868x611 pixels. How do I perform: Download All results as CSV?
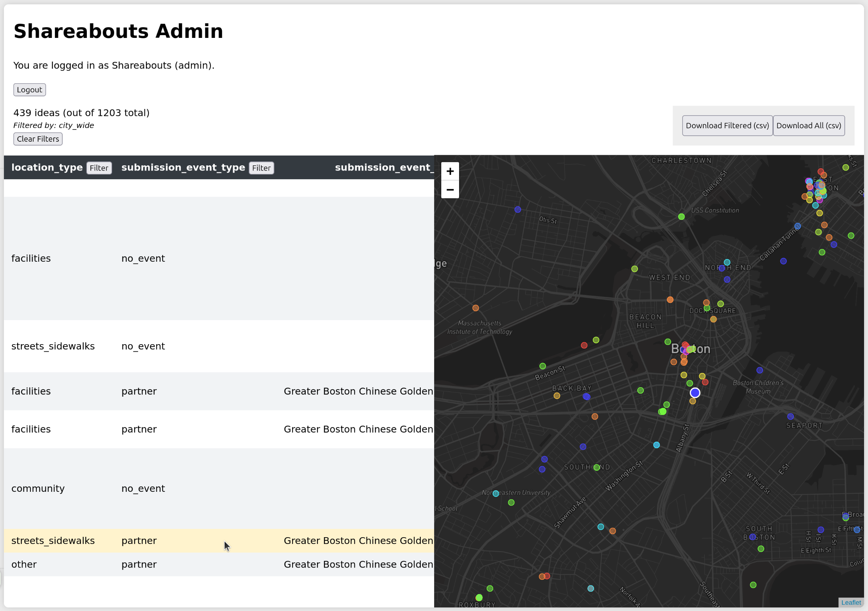[808, 125]
